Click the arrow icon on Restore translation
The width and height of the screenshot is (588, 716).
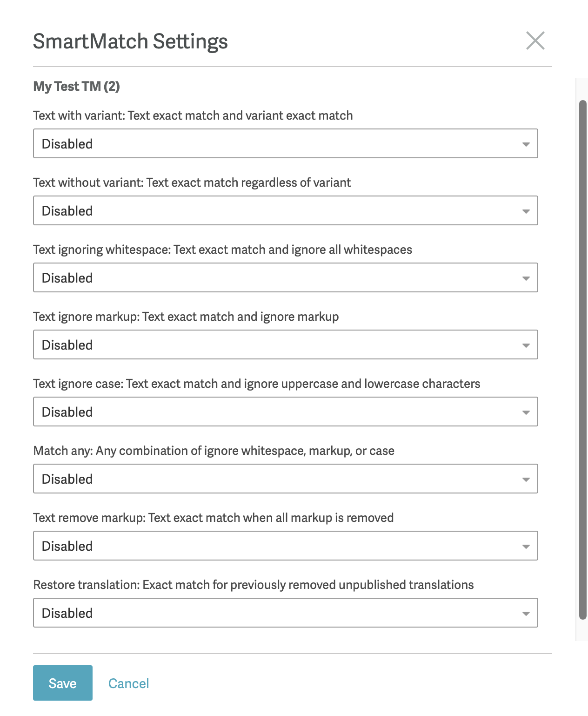526,614
